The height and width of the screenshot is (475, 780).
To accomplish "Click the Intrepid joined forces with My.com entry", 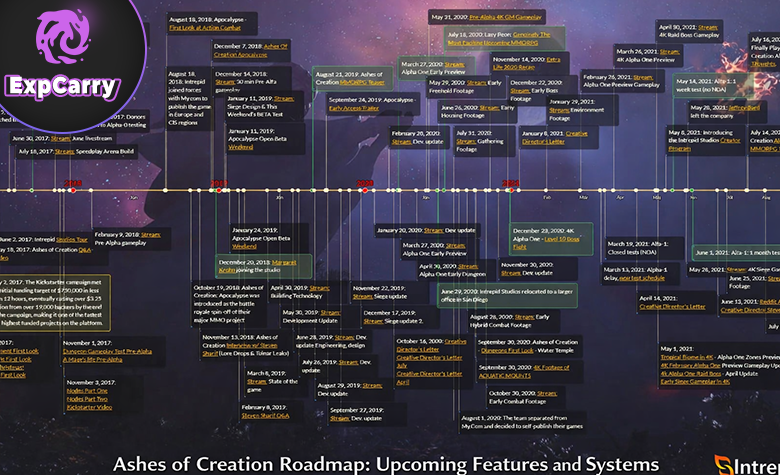I will [x=188, y=98].
